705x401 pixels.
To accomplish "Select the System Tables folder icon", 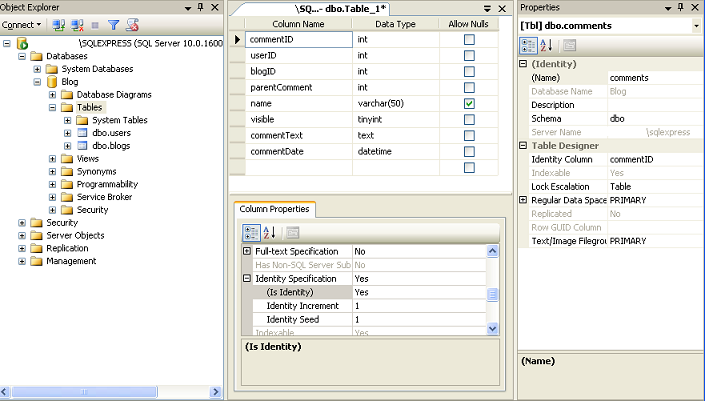I will [82, 120].
